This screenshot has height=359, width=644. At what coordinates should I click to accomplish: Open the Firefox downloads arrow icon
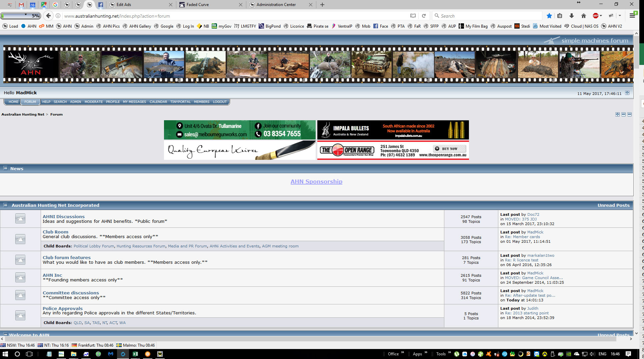point(571,16)
